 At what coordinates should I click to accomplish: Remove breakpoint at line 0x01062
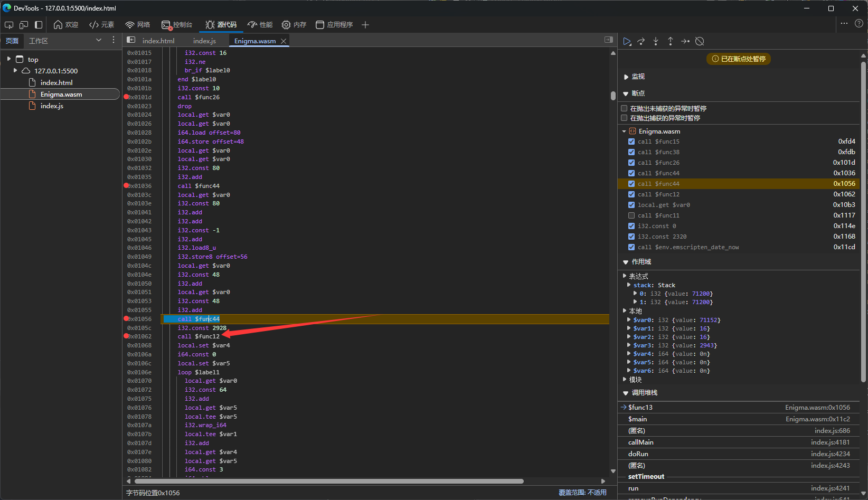[x=127, y=336]
